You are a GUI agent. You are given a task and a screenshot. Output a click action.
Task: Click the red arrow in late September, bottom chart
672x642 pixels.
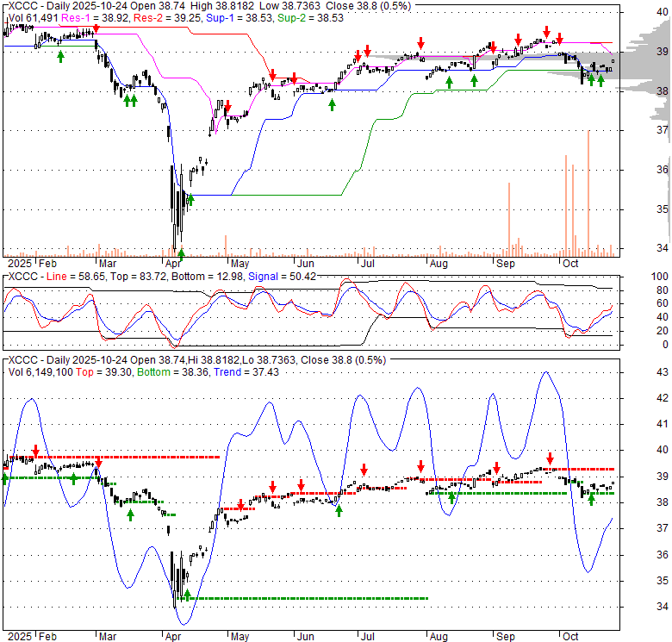[x=550, y=458]
